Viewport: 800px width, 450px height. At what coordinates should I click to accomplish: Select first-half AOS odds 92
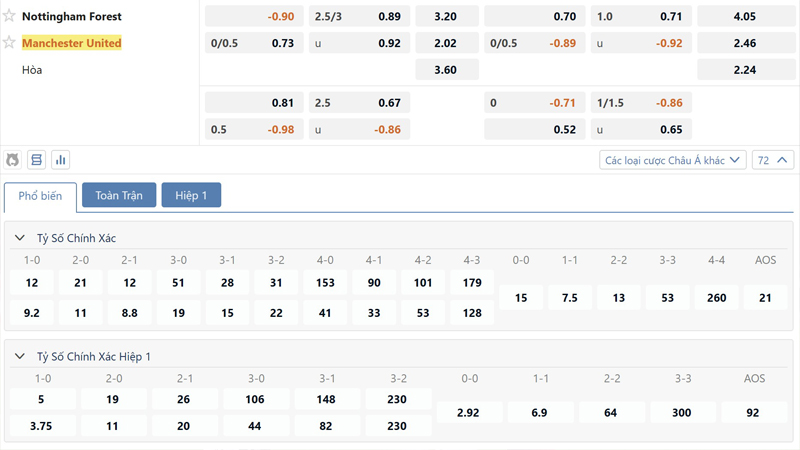pyautogui.click(x=755, y=412)
